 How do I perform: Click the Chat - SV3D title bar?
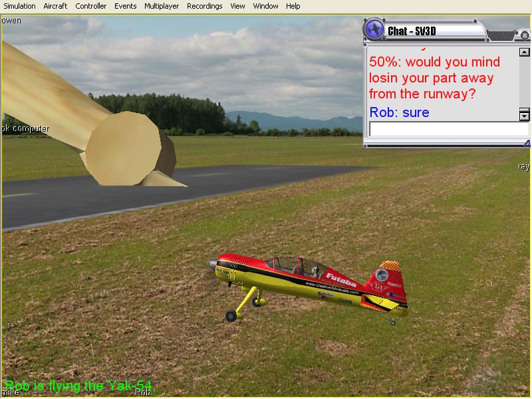click(x=432, y=31)
